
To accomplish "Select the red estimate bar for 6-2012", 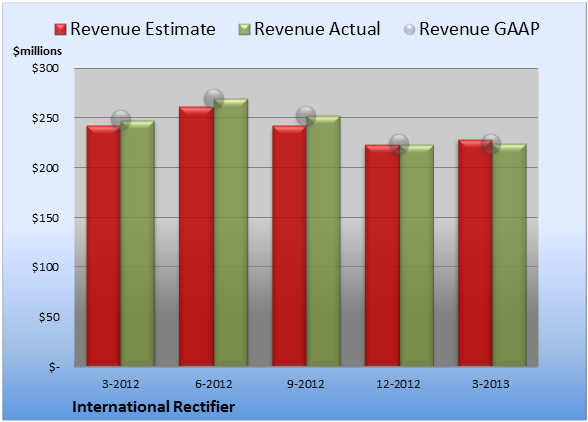I will coord(196,237).
